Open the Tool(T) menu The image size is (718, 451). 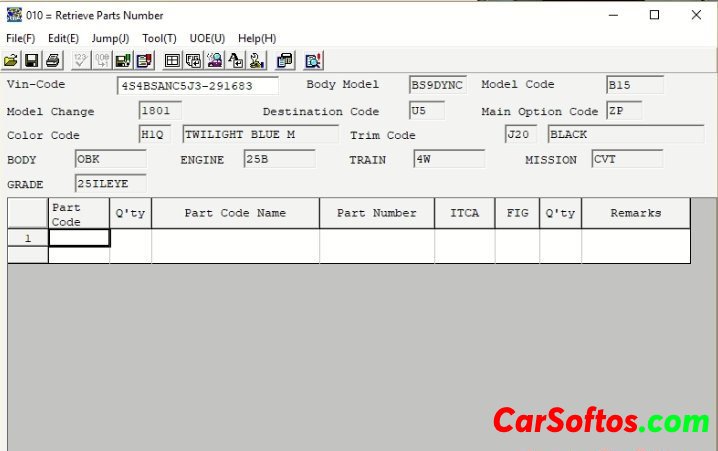coord(159,38)
